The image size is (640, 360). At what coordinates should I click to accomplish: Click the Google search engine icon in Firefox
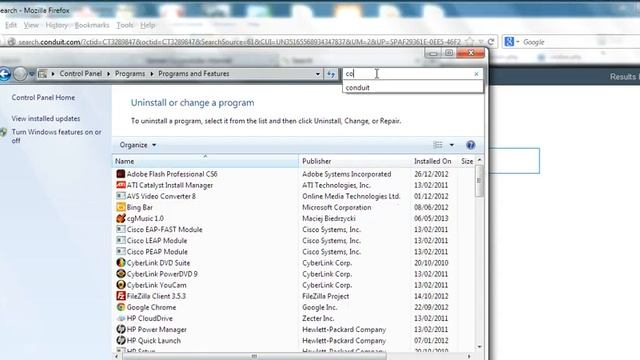(509, 42)
